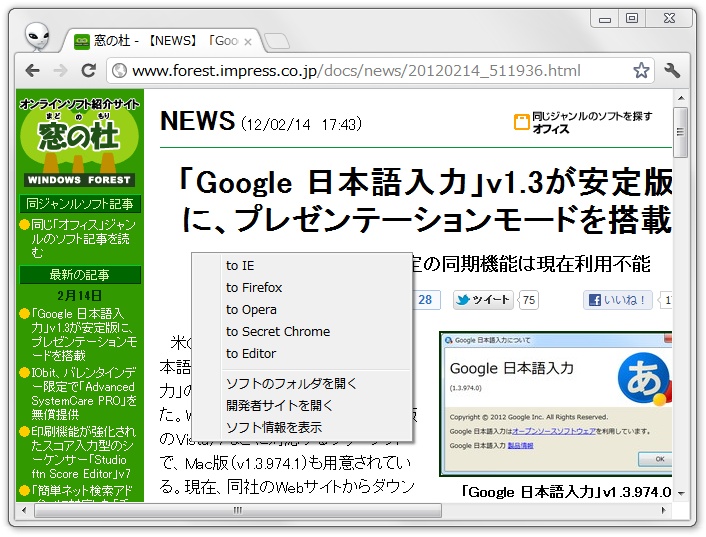
Task: Bookmark page with the star icon
Action: coord(641,71)
